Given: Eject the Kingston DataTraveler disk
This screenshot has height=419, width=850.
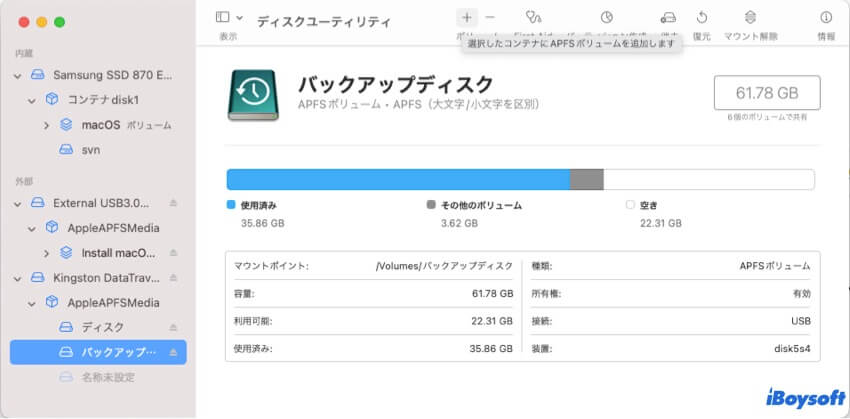Looking at the screenshot, I should pos(173,278).
